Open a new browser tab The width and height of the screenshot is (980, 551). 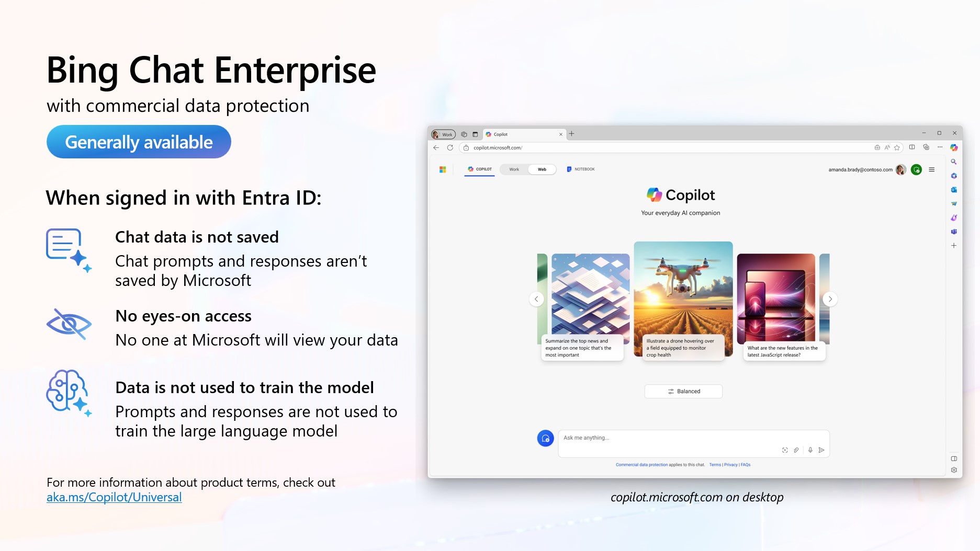tap(572, 134)
